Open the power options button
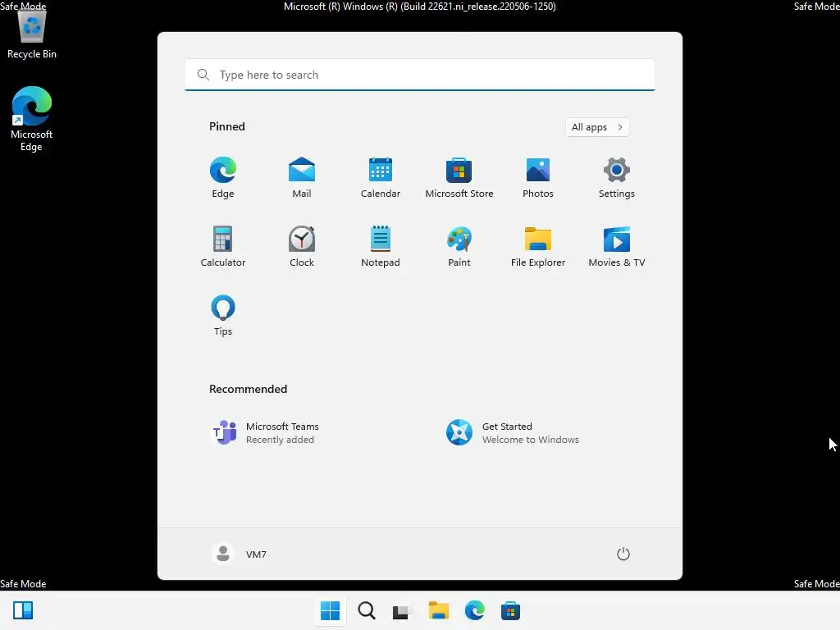This screenshot has height=630, width=840. [x=623, y=554]
